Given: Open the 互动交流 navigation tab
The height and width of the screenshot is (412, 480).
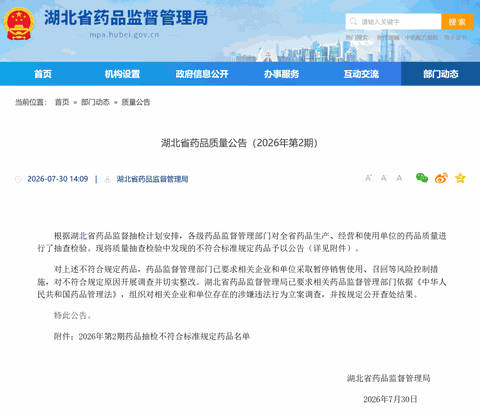Looking at the screenshot, I should 361,74.
